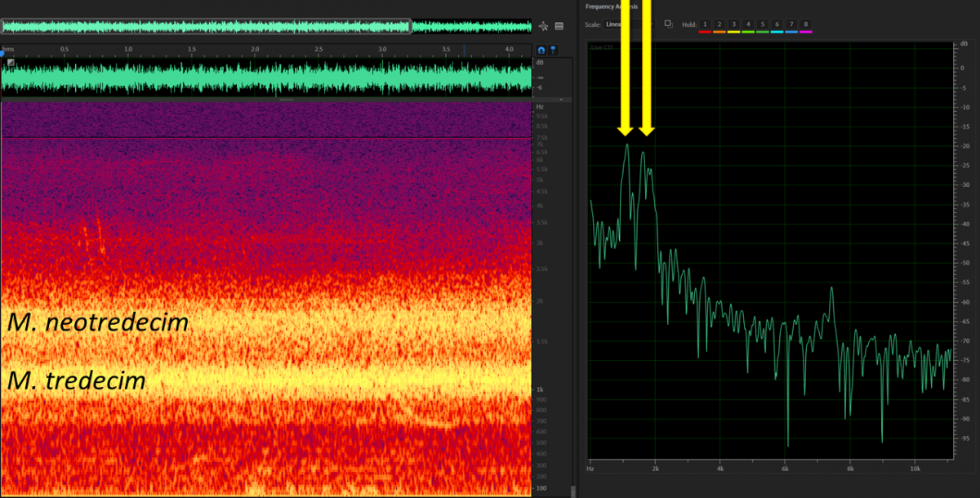This screenshot has width=980, height=498.
Task: Toggle Hold button 2 (orange)
Action: pos(719,24)
